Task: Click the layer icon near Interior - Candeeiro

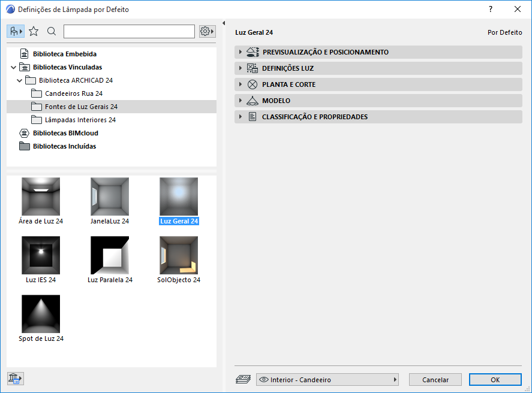Action: (243, 379)
